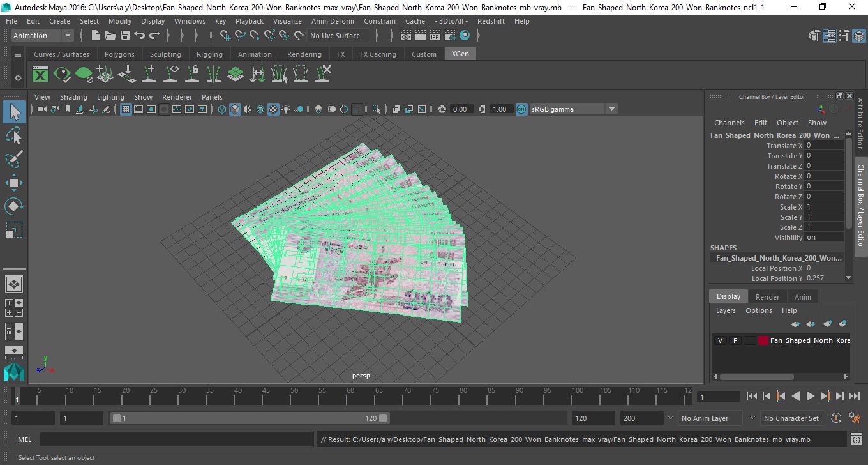Click the time range slider bar
Screen dimensions: 868x465
(x=250, y=418)
